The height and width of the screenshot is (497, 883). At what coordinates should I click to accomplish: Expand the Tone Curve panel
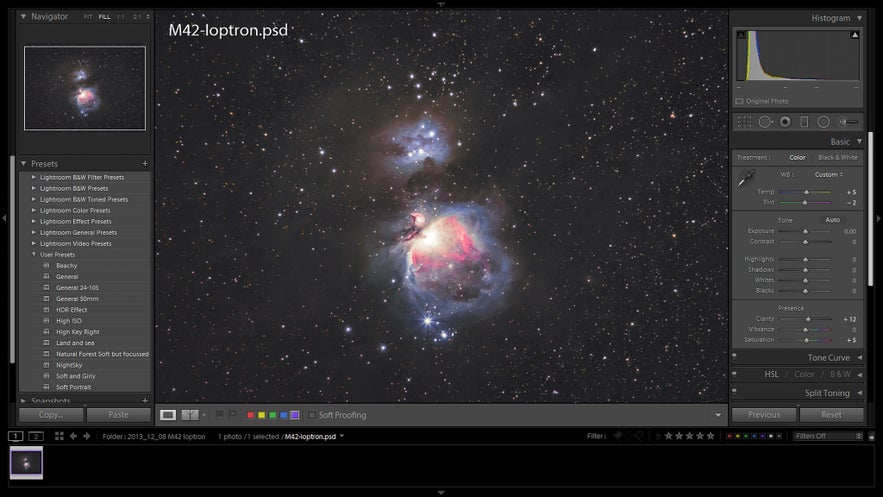pyautogui.click(x=860, y=357)
